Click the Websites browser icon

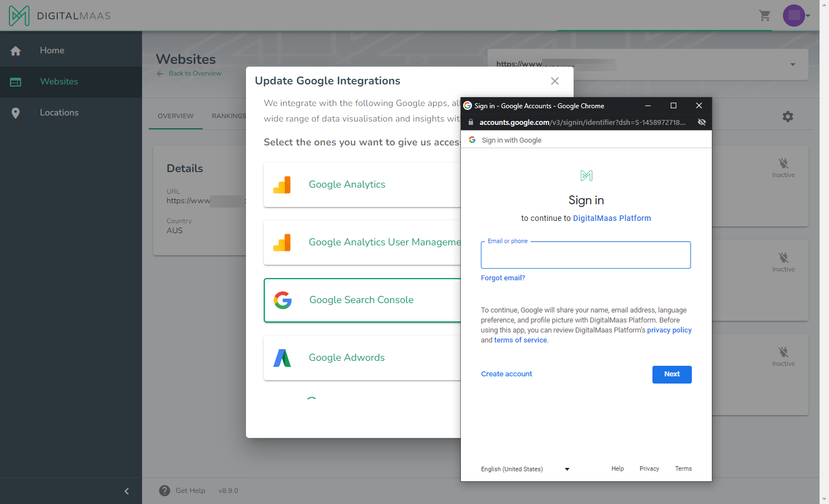[16, 82]
